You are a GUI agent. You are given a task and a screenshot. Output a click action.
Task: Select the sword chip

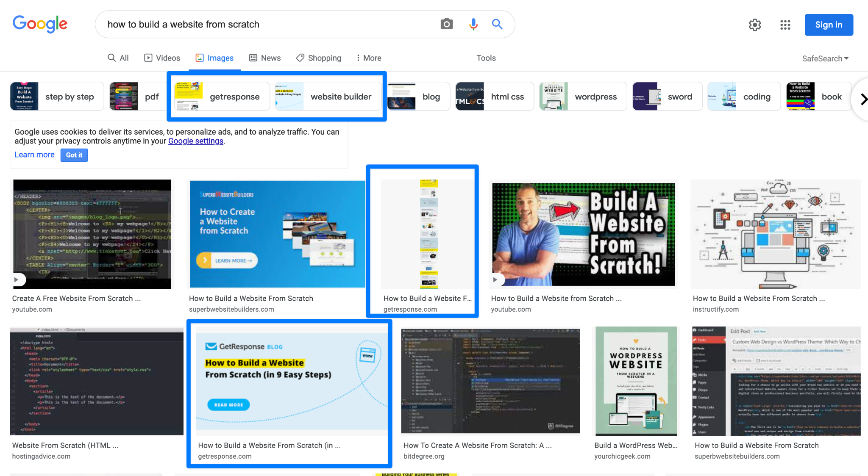coord(667,97)
